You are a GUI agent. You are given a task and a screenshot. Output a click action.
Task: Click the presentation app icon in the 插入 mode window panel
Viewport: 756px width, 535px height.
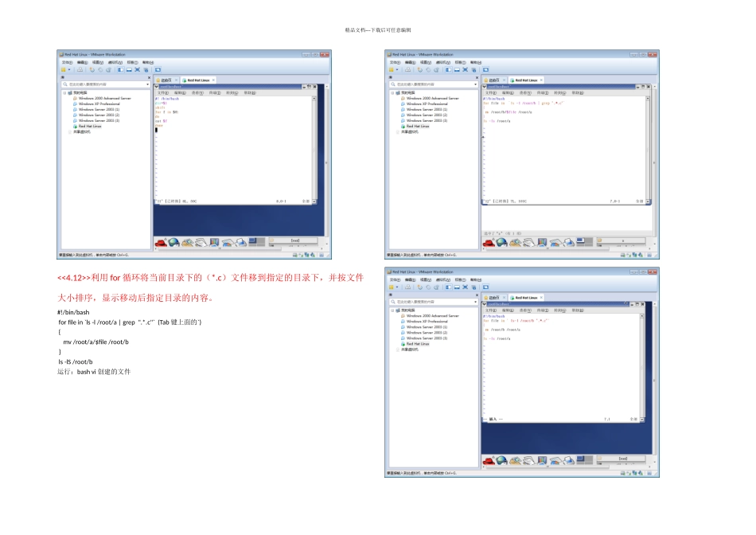(x=542, y=460)
